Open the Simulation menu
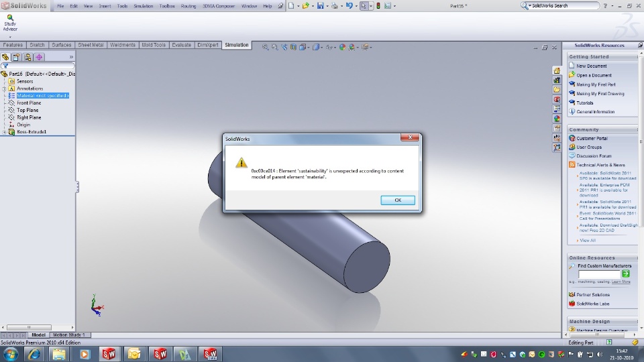Viewport: 644px width, 362px height. pyautogui.click(x=143, y=6)
